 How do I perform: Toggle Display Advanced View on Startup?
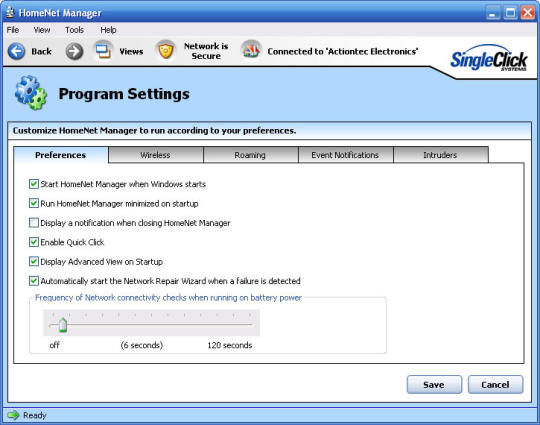click(33, 261)
